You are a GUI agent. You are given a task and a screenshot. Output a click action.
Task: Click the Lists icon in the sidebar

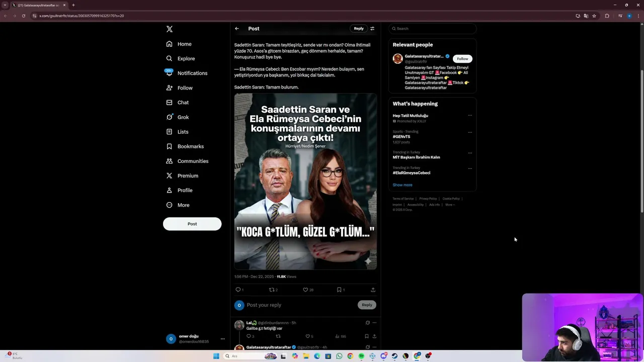pyautogui.click(x=169, y=132)
